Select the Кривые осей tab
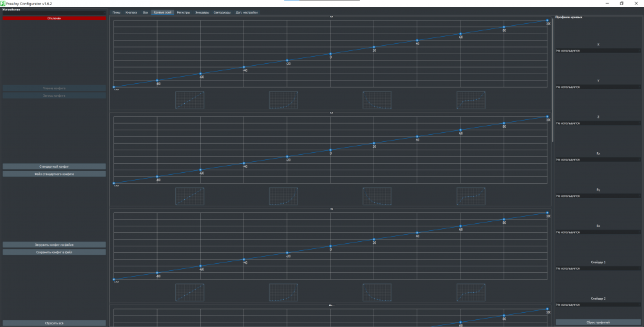Screen dimensions: 644x327 coord(163,12)
